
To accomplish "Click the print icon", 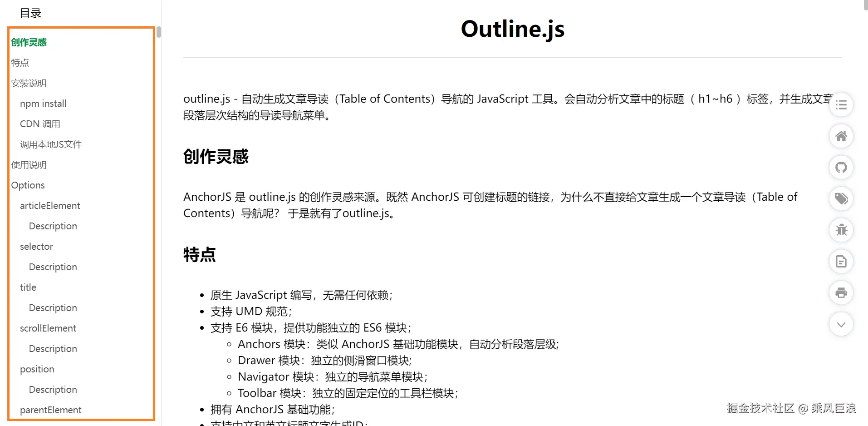I will 841,293.
